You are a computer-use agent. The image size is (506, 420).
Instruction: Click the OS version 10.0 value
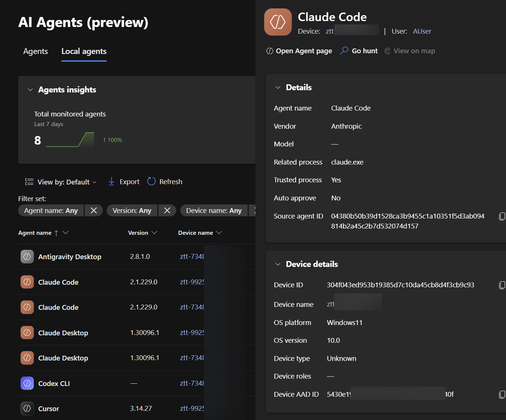coord(334,341)
